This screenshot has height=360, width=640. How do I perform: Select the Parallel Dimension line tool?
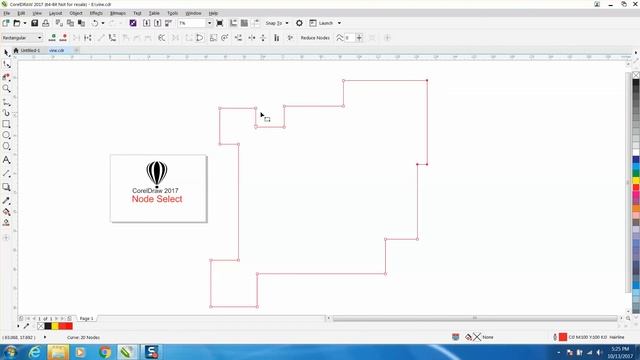click(6, 173)
